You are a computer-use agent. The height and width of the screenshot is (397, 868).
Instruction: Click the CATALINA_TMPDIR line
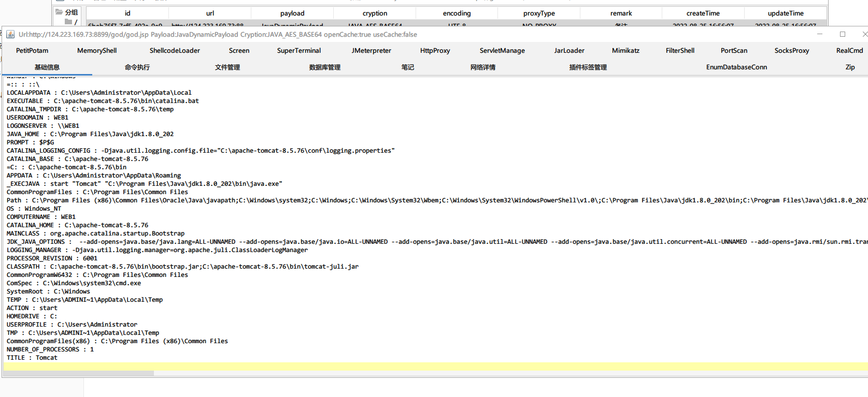[90, 109]
